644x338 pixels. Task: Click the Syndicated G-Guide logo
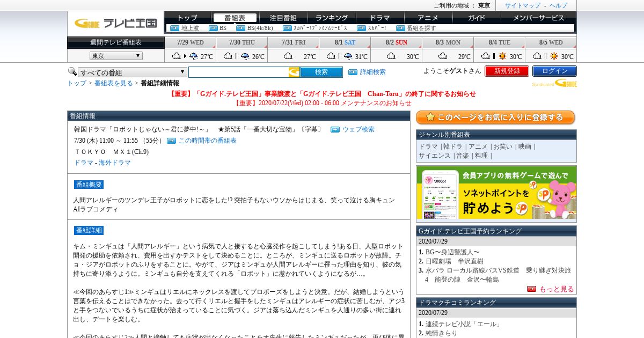pos(554,83)
